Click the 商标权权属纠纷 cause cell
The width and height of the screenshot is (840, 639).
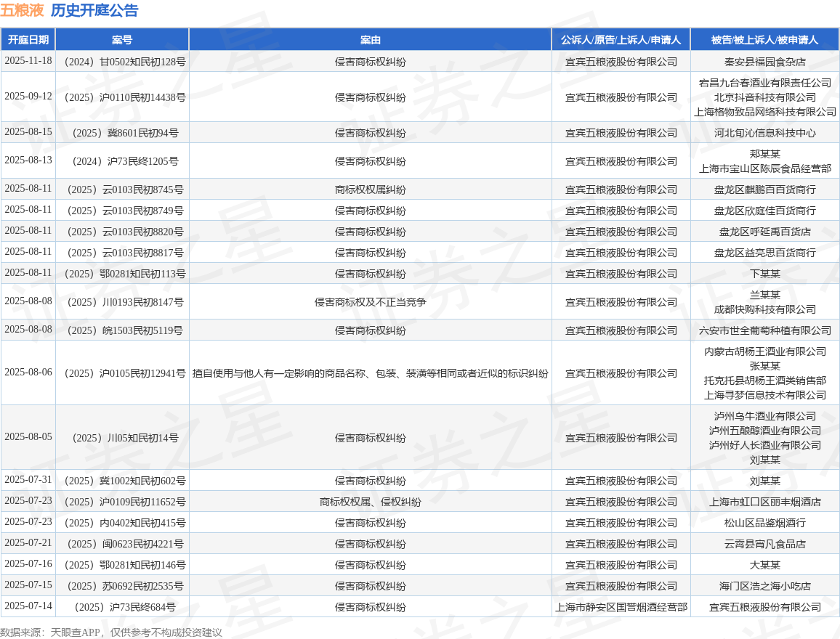pyautogui.click(x=370, y=190)
